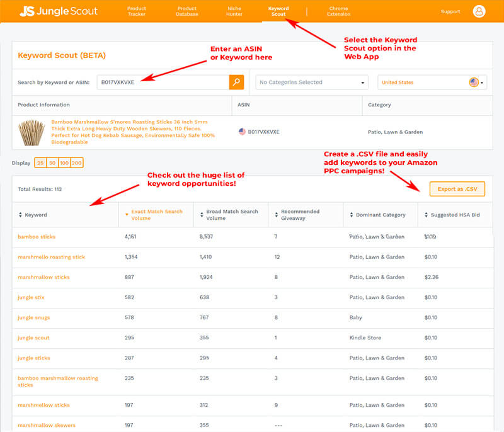The height and width of the screenshot is (432, 504).
Task: Open the Niche Hunter tab
Action: click(x=234, y=11)
